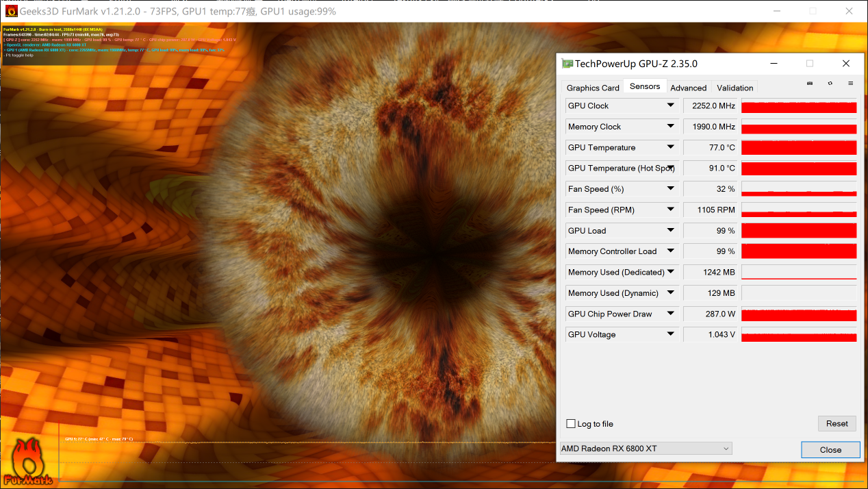
Task: Open the GPU Clock sensor dropdown
Action: 671,105
